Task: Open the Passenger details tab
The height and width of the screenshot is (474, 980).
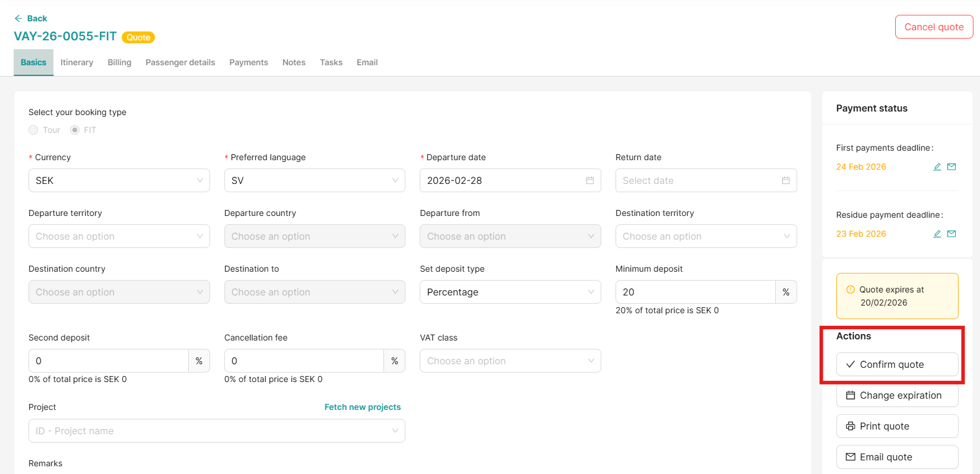Action: point(180,62)
